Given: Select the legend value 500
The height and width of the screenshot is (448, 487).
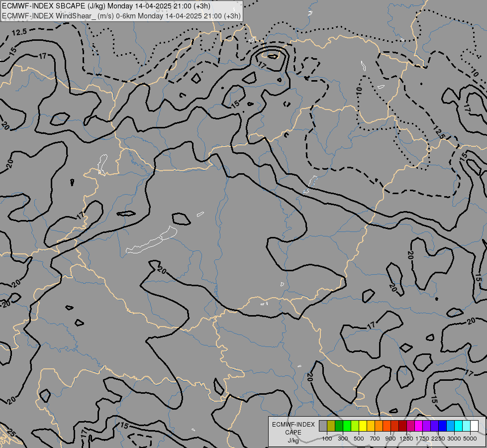Looking at the screenshot, I should (x=359, y=439).
